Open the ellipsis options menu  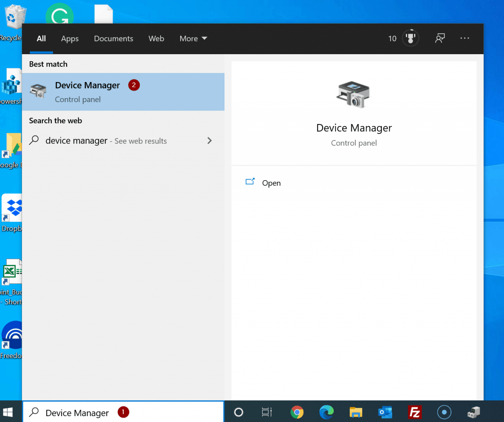click(x=465, y=38)
